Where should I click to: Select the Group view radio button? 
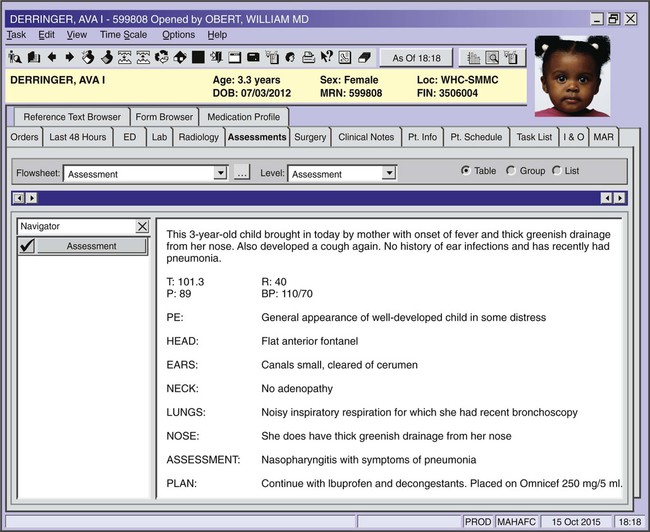(x=512, y=171)
